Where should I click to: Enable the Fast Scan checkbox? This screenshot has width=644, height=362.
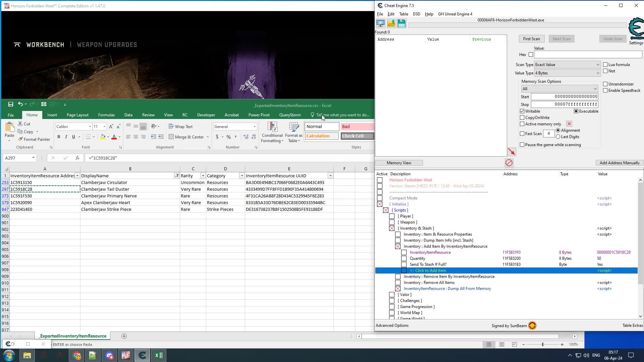[x=522, y=133]
